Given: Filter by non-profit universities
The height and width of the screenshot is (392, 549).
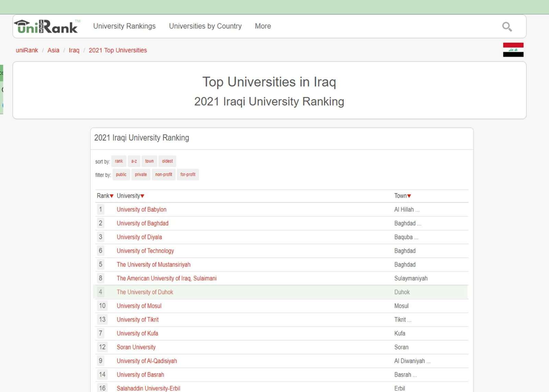Looking at the screenshot, I should 164,175.
